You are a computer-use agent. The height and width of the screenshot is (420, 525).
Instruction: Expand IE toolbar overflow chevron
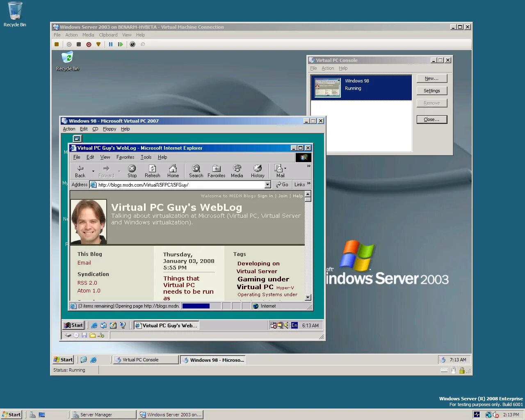[x=308, y=166]
